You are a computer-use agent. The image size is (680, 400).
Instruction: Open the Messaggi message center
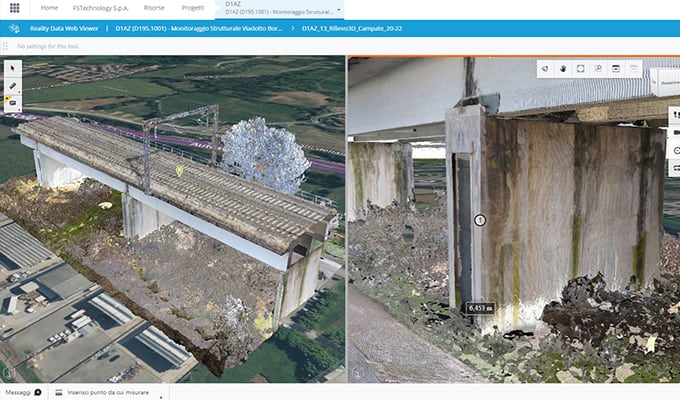coord(22,393)
